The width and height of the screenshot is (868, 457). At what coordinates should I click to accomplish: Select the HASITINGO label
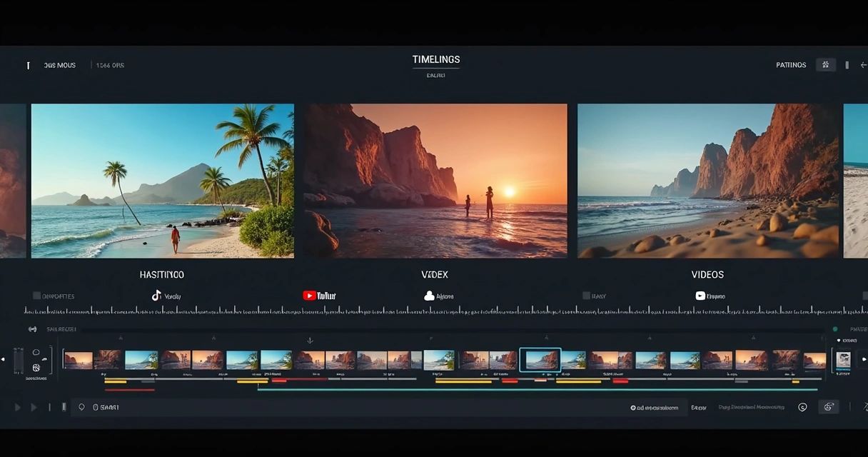click(x=162, y=275)
